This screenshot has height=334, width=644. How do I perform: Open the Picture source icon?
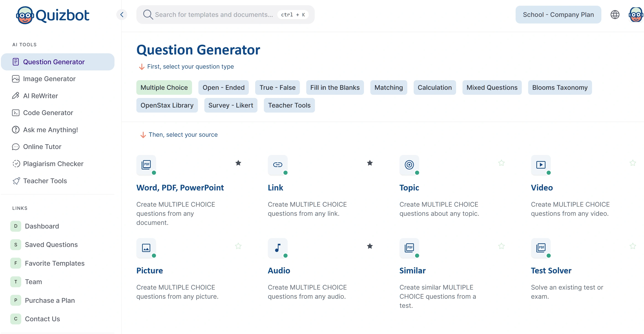coord(146,248)
